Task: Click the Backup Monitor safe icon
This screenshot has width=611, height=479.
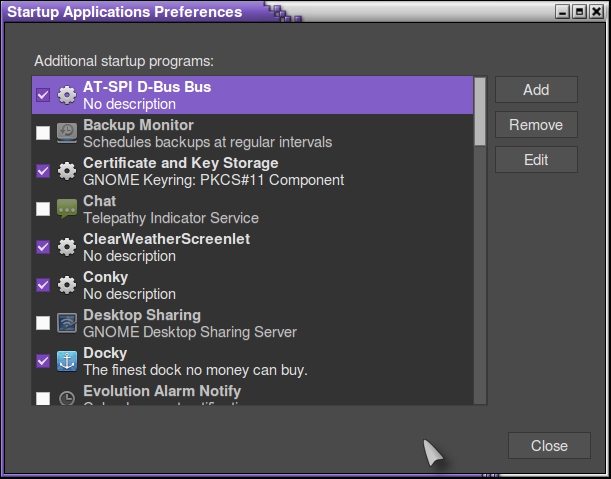Action: pyautogui.click(x=67, y=133)
